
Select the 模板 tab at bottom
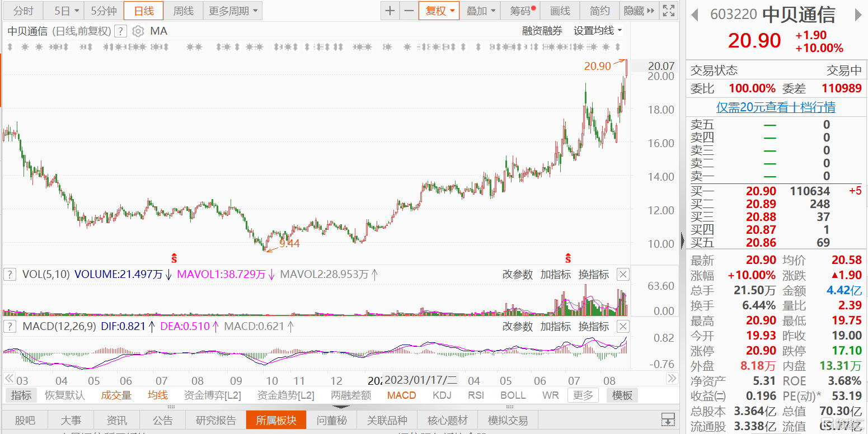coord(622,395)
